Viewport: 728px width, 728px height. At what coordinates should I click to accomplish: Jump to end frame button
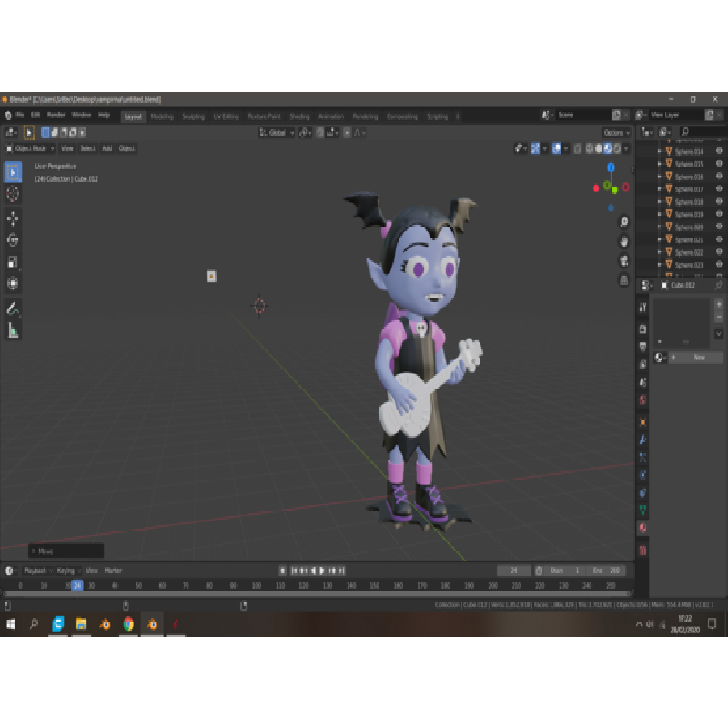(x=342, y=571)
